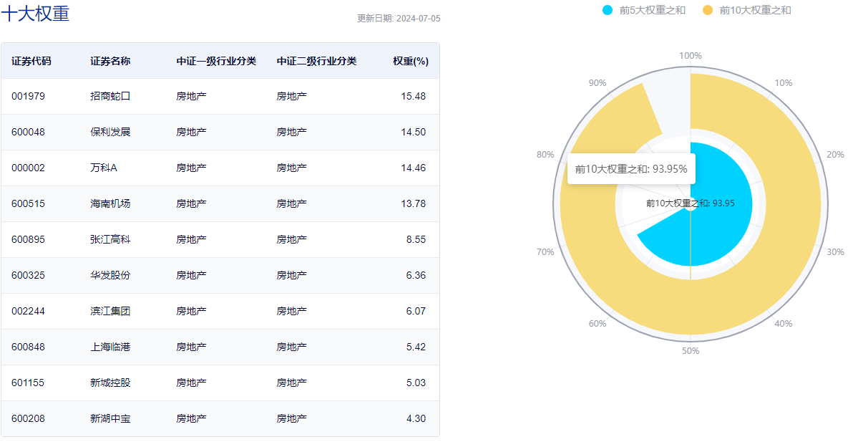Click the 十大权重 page title
Image resolution: width=868 pixels, height=442 pixels.
tap(34, 12)
